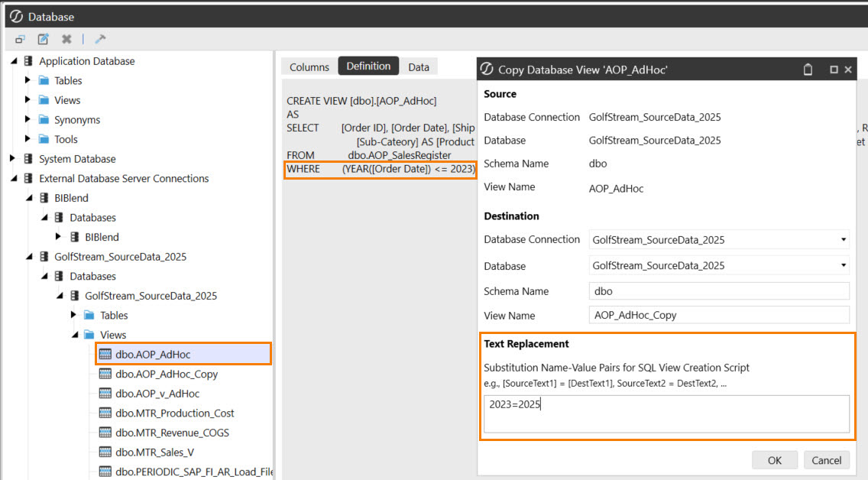Expand the Synonyms folder
Image resolution: width=868 pixels, height=480 pixels.
(x=28, y=119)
